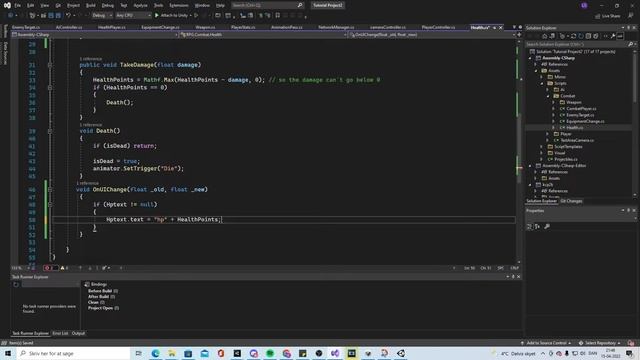Expand the Player folder in Solution Explorer

[x=548, y=134]
